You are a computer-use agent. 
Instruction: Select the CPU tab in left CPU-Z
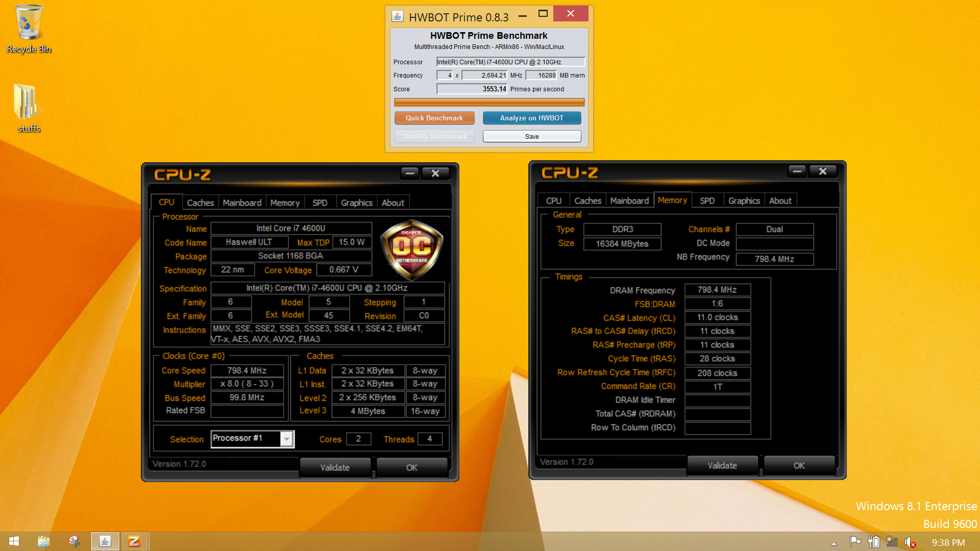point(166,202)
